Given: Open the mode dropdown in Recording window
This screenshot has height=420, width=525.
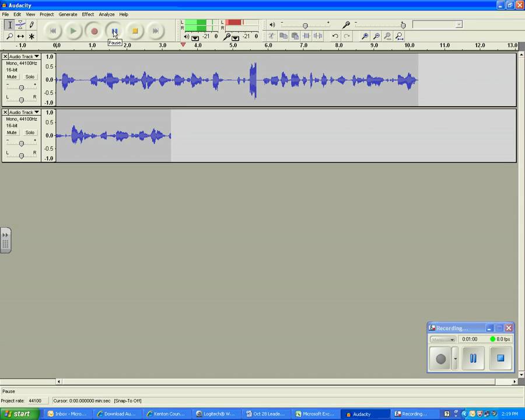Looking at the screenshot, I should (443, 339).
